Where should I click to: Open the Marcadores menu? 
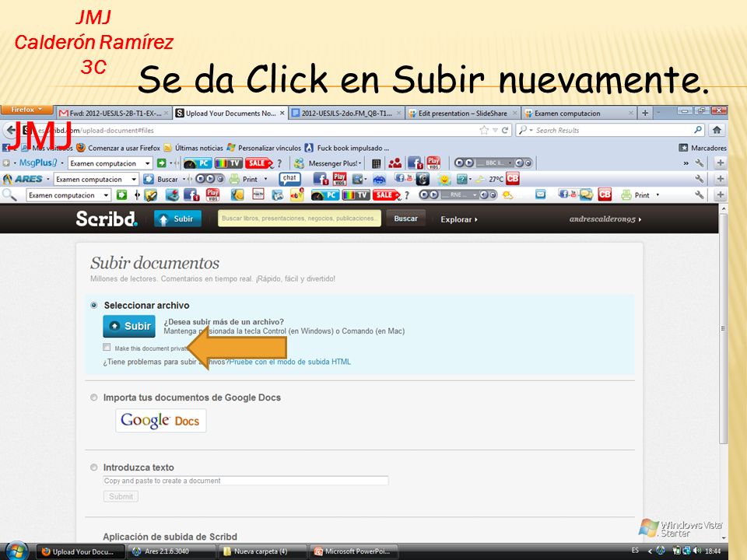click(x=703, y=148)
